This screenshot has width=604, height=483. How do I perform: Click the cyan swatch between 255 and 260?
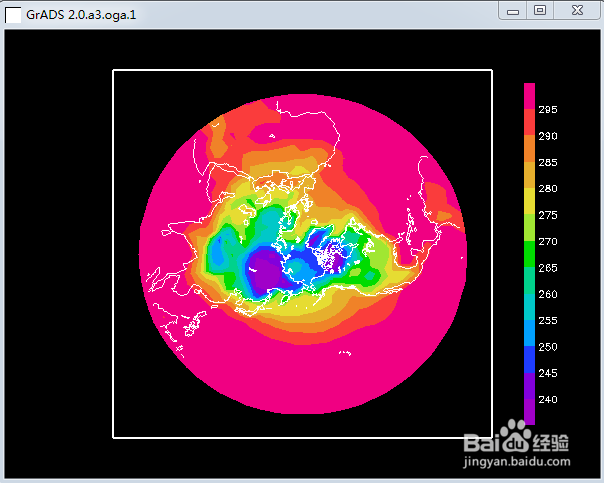529,307
